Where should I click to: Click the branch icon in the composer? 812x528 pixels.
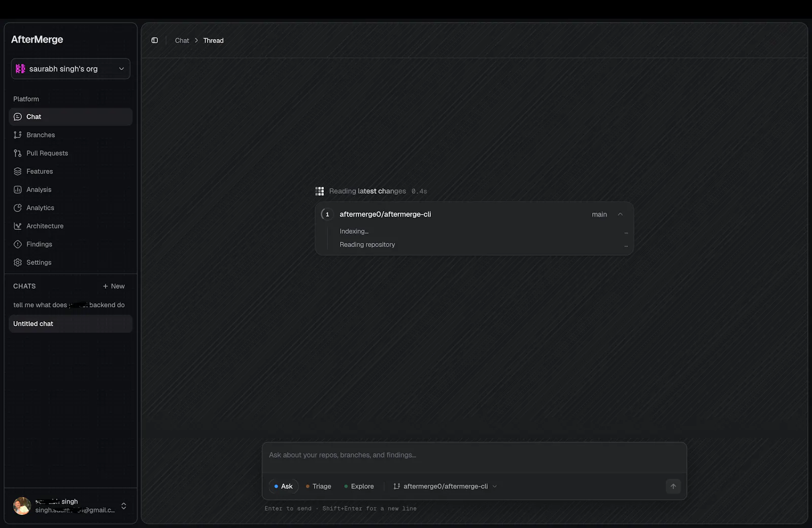point(397,486)
